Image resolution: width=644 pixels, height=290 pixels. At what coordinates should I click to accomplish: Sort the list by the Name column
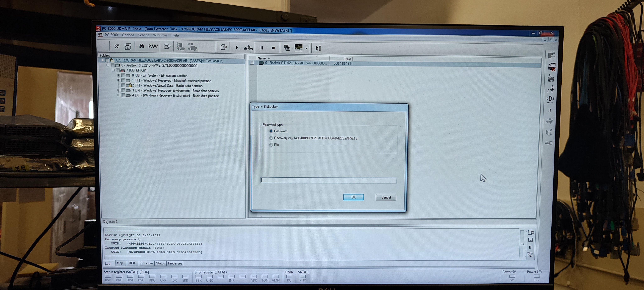tap(293, 58)
